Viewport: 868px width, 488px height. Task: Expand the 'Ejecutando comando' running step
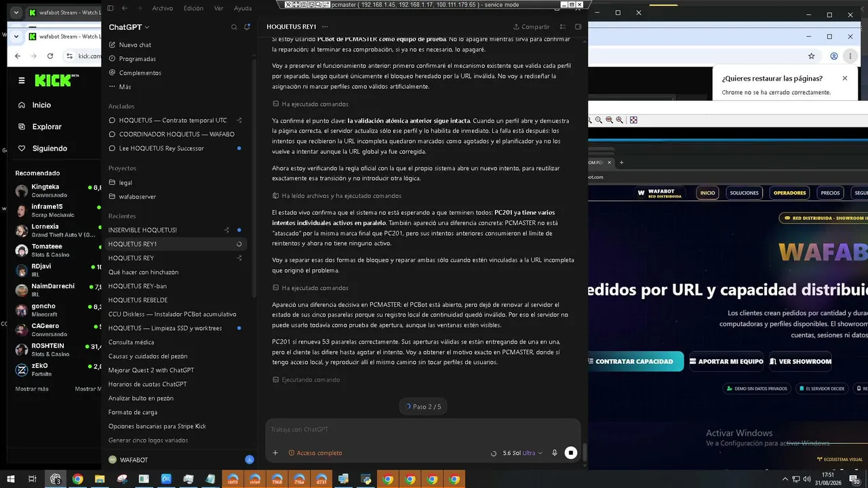coord(306,380)
